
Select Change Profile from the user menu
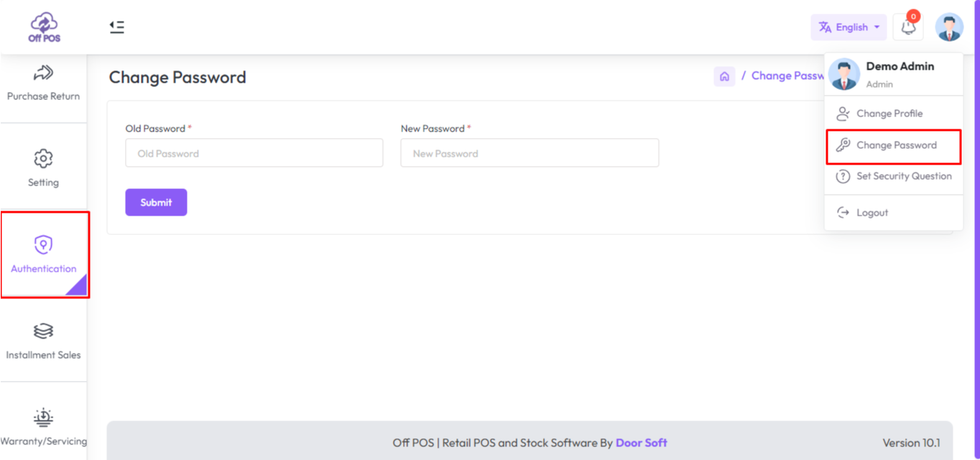pyautogui.click(x=889, y=114)
